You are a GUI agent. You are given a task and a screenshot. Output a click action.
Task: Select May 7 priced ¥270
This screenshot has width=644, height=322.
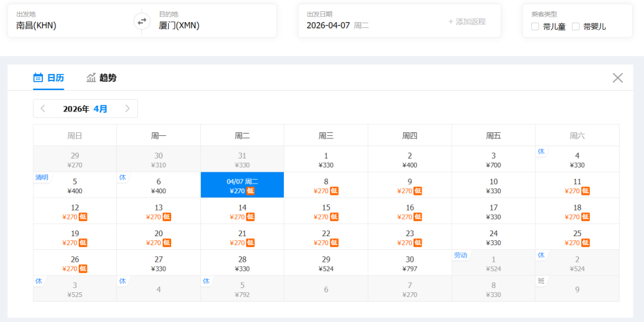pyautogui.click(x=410, y=289)
